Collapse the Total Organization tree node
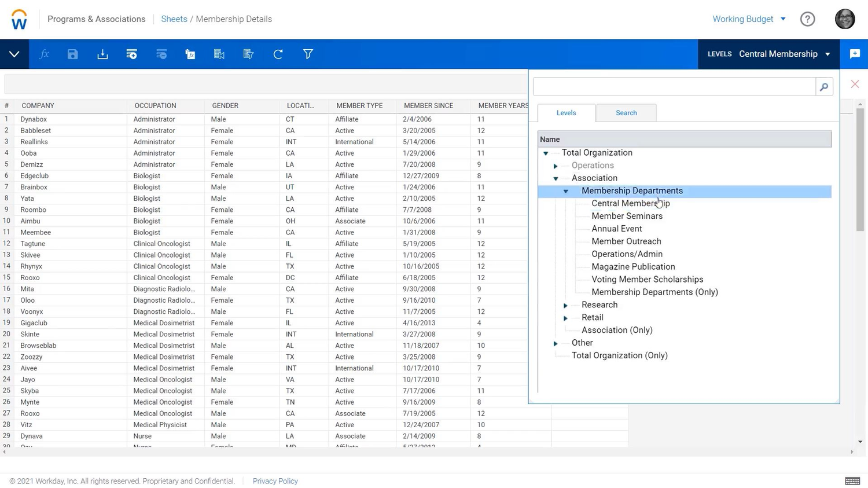The width and height of the screenshot is (868, 488). click(x=545, y=153)
